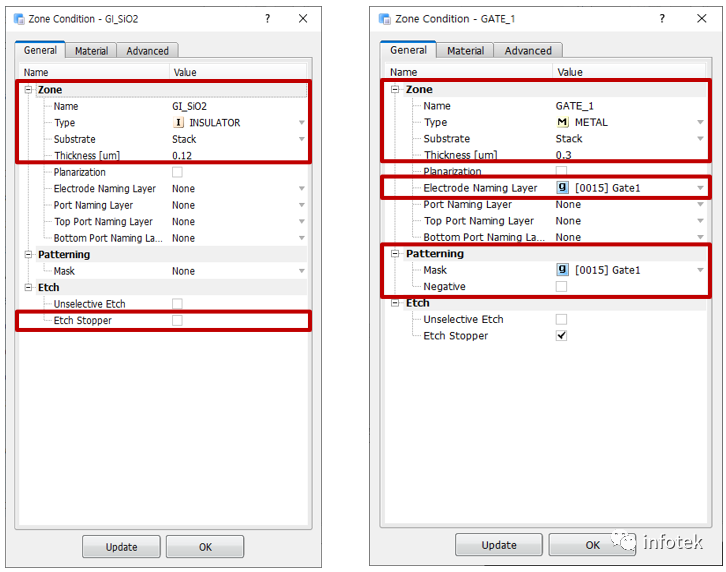
Task: Click the GI_SiO2 name value field
Action: pos(238,107)
